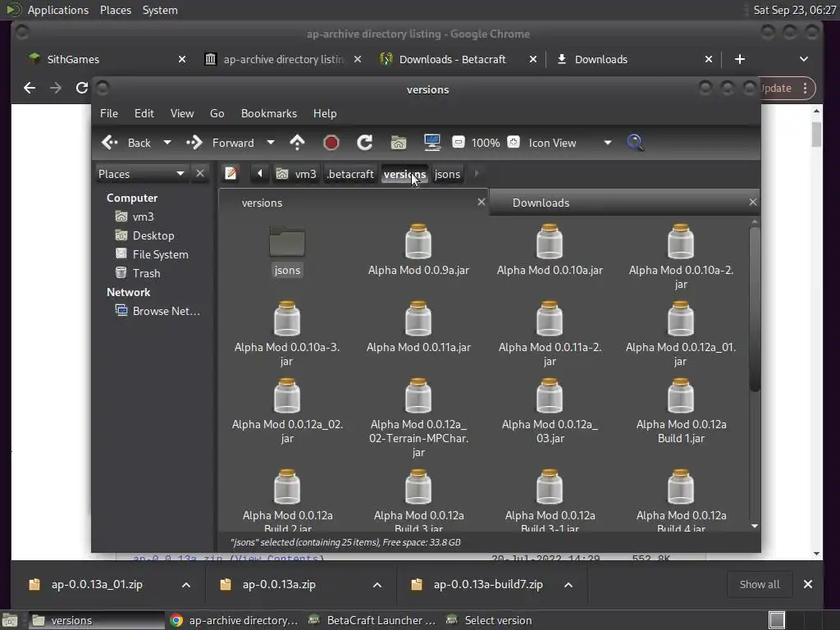This screenshot has width=840, height=630.
Task: Go up to the parent folder
Action: click(x=297, y=143)
